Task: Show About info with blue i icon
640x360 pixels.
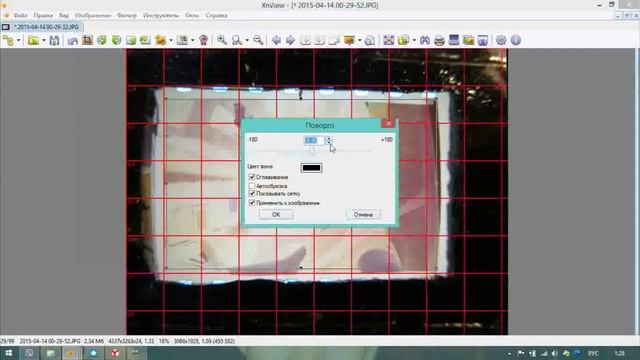Action: click(516, 40)
